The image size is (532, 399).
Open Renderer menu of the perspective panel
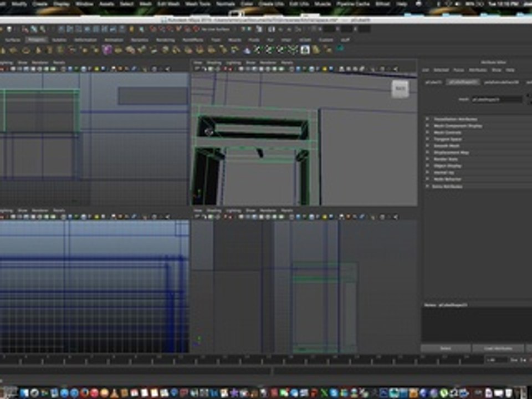click(x=268, y=63)
